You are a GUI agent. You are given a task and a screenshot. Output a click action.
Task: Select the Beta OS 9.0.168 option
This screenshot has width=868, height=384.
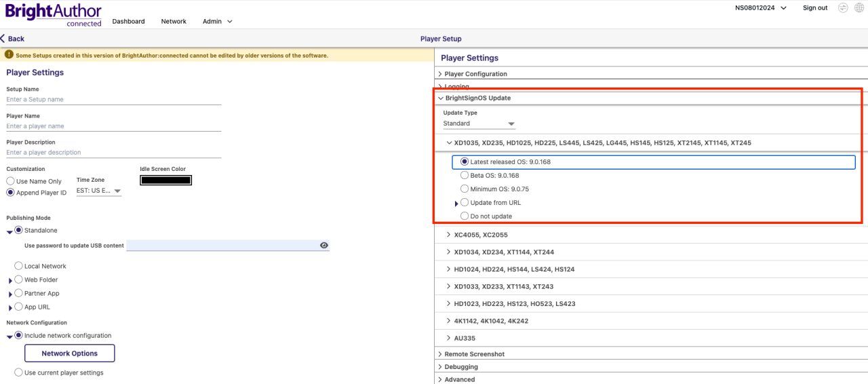click(465, 175)
